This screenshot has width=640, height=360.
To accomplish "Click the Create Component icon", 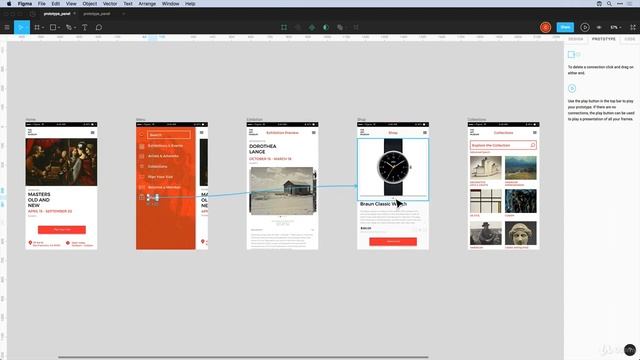I will pyautogui.click(x=312, y=27).
